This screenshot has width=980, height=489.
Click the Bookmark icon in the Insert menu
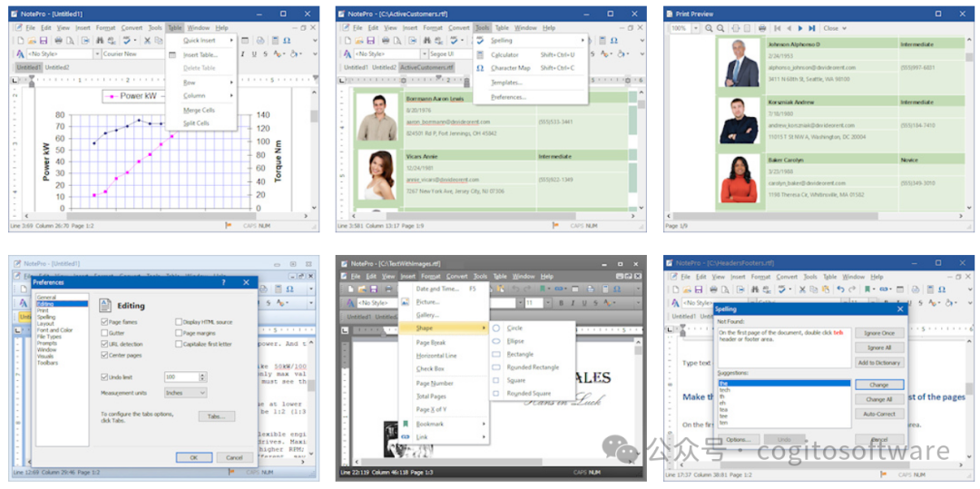pos(406,424)
